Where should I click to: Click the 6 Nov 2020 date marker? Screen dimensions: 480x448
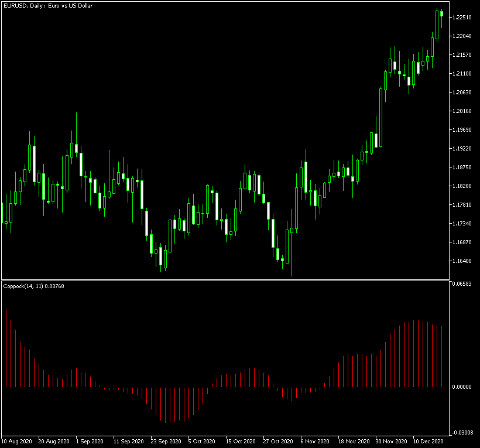coord(314,441)
